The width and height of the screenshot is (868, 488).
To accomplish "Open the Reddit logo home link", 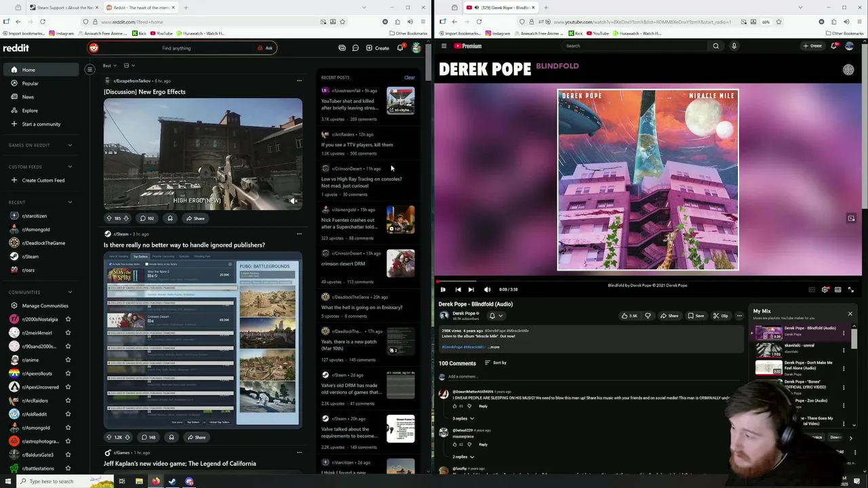I will pos(16,48).
